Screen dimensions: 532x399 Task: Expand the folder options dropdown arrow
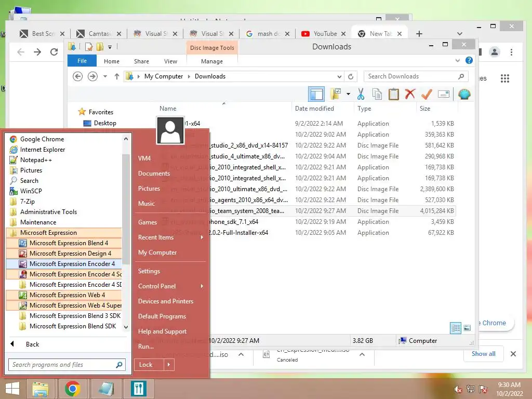coord(348,94)
